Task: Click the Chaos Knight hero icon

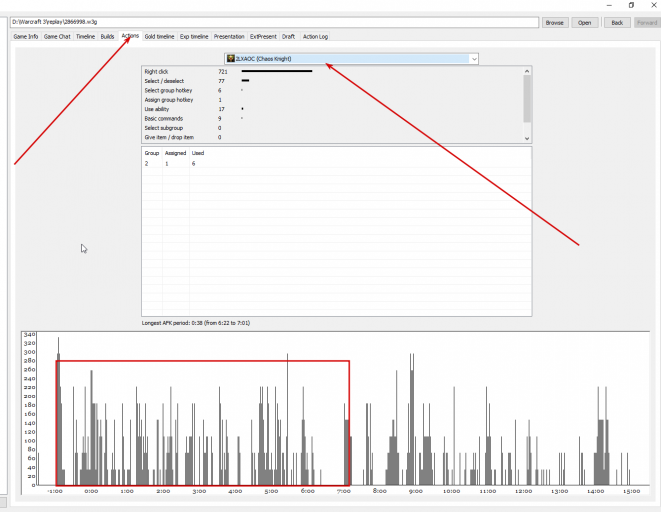Action: point(231,59)
